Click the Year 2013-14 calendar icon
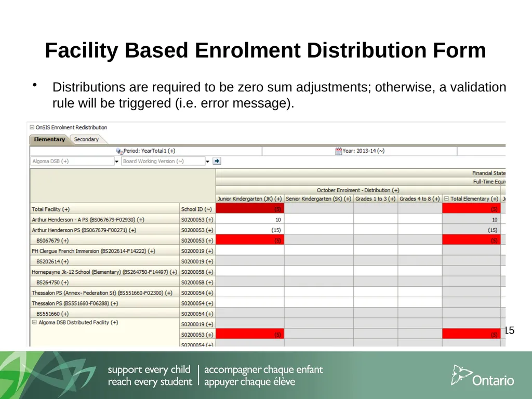Viewport: 532px width, 399px height. [338, 151]
